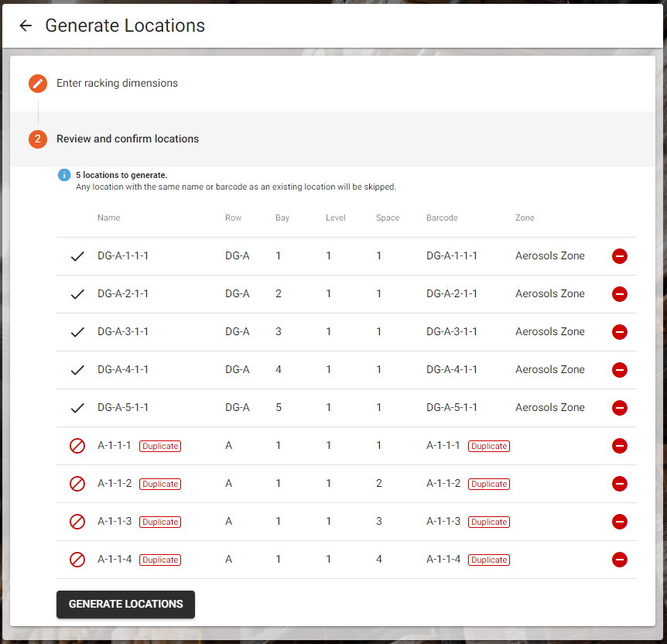Select name cell DG-A-1-1-1
The height and width of the screenshot is (644, 667).
pos(123,255)
